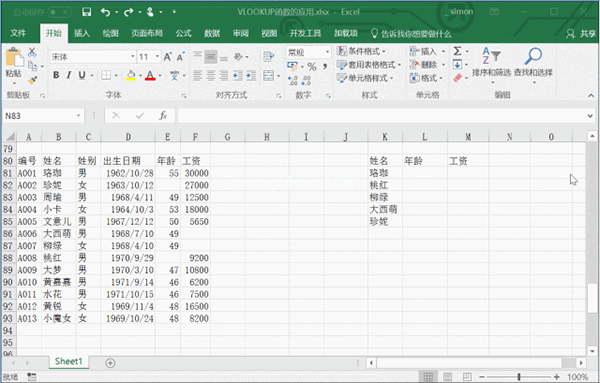Click the Copy icon
This screenshot has width=600, height=383.
point(33,66)
